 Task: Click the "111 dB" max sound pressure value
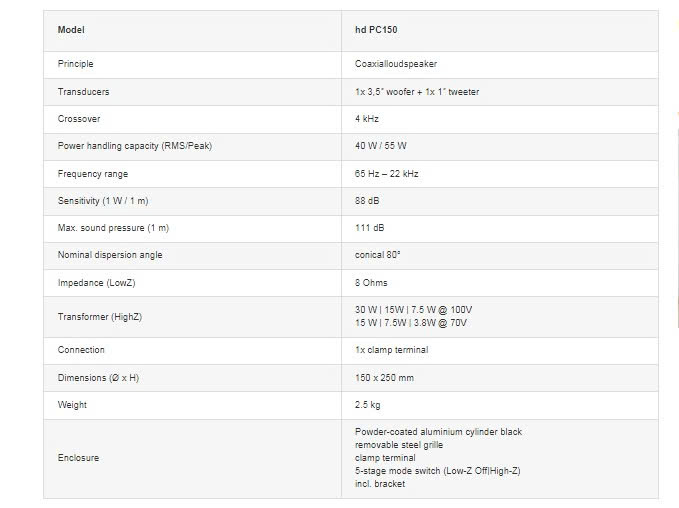coord(369,228)
